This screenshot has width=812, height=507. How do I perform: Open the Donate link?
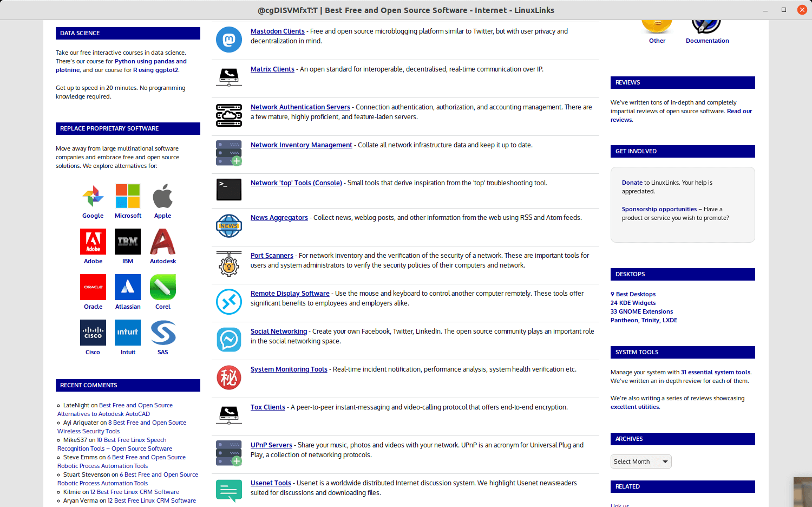coord(632,183)
